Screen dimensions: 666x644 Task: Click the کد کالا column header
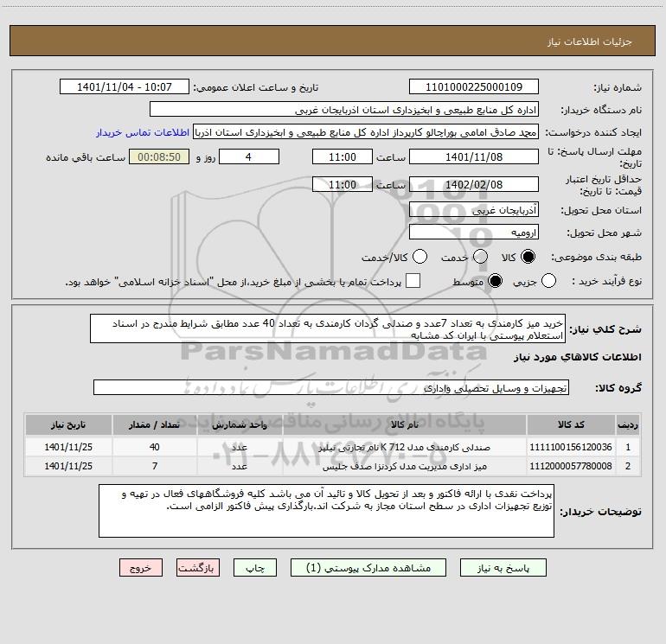pos(571,424)
